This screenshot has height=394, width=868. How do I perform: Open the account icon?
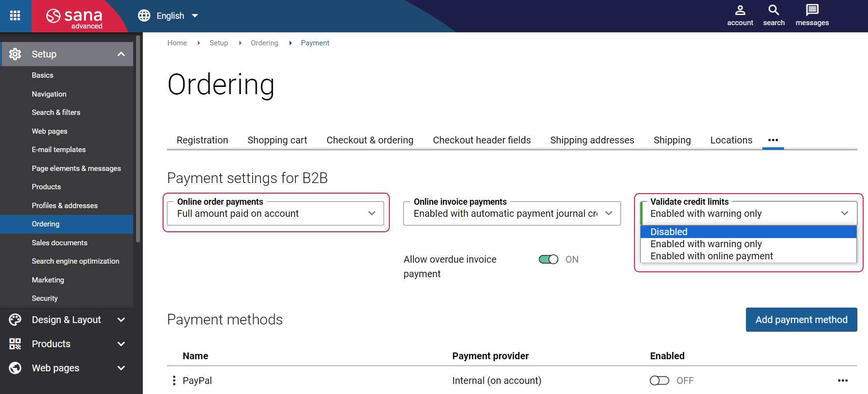tap(740, 15)
